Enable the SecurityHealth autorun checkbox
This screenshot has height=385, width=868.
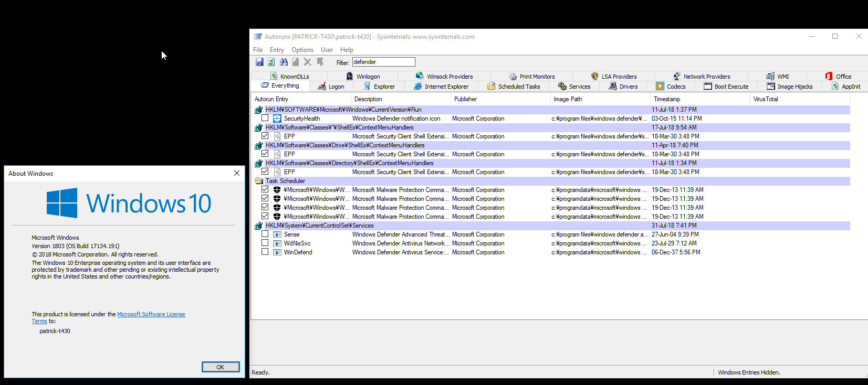tap(265, 118)
